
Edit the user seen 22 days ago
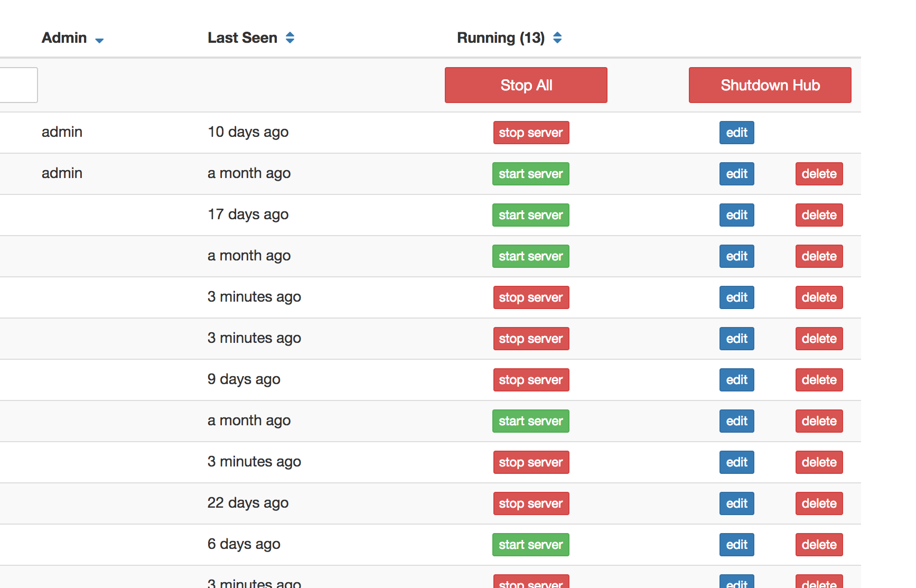736,503
